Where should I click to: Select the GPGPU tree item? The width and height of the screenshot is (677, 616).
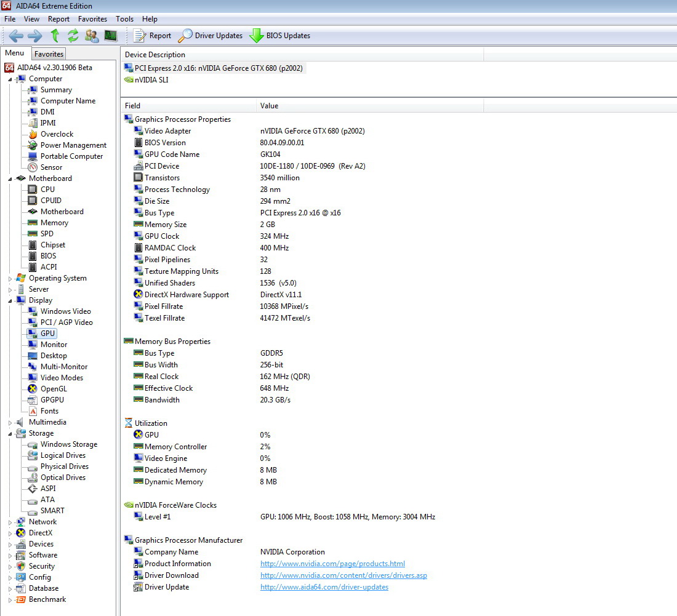(x=52, y=400)
